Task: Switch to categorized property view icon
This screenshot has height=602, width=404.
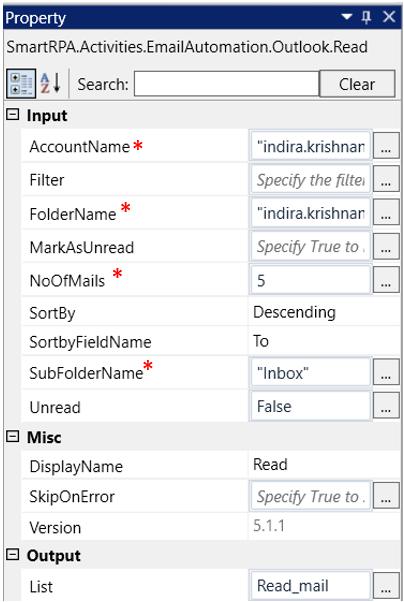Action: pyautogui.click(x=21, y=84)
